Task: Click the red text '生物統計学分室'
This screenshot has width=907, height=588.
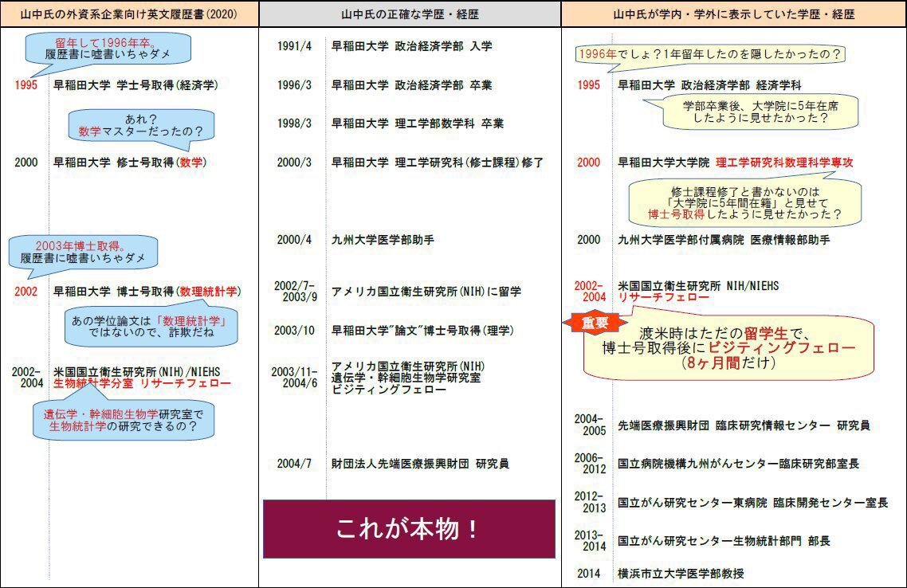Action: tap(93, 383)
